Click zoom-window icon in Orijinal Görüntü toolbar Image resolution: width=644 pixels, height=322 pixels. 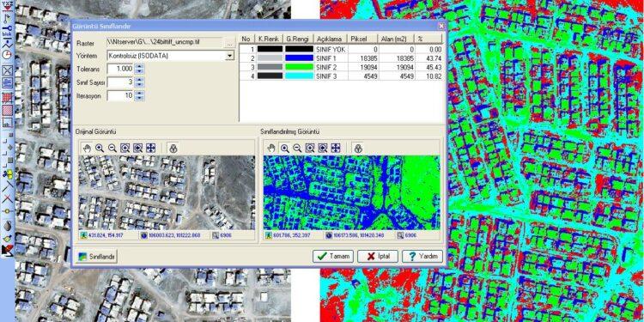coord(125,149)
